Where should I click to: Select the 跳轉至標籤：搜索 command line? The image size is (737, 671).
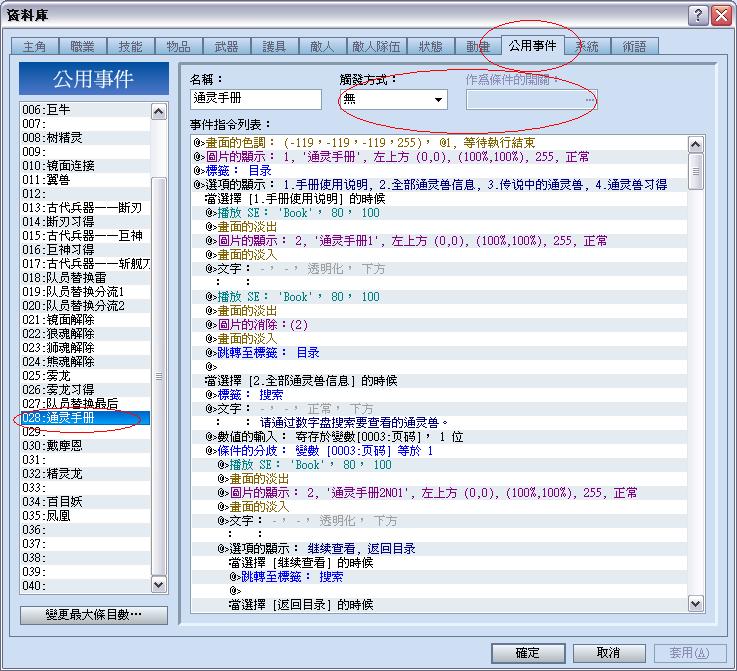(x=439, y=577)
